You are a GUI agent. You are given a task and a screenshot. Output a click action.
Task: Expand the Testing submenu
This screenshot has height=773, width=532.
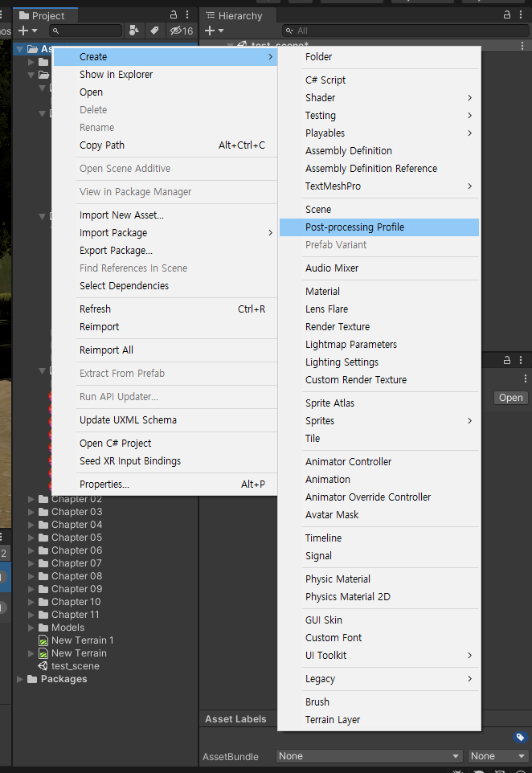[379, 116]
